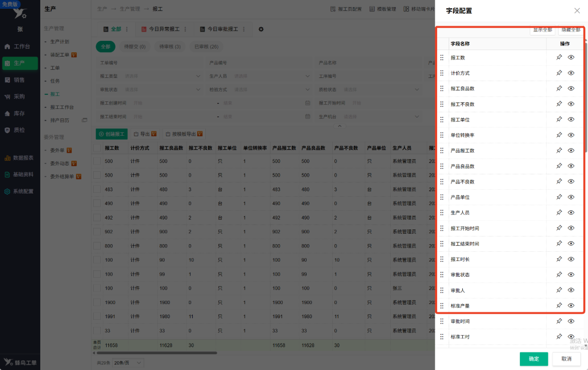Close the 字段配置 panel
The height and width of the screenshot is (370, 588).
coord(577,11)
